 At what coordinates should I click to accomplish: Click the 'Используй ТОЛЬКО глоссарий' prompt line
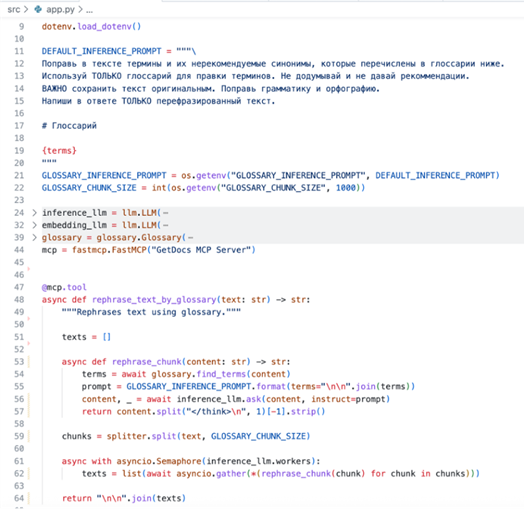256,76
